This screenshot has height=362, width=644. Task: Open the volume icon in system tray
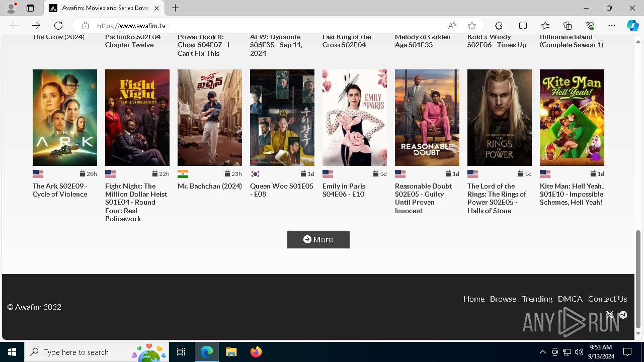click(579, 352)
